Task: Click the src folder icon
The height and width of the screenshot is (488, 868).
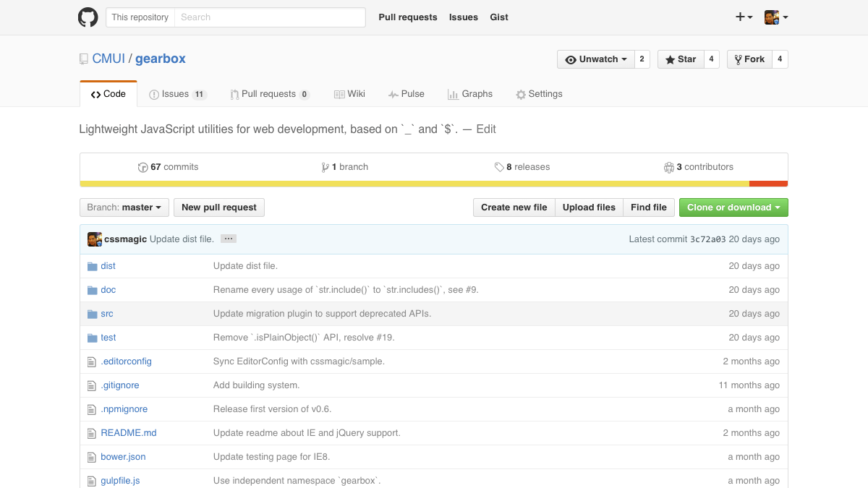Action: [92, 314]
